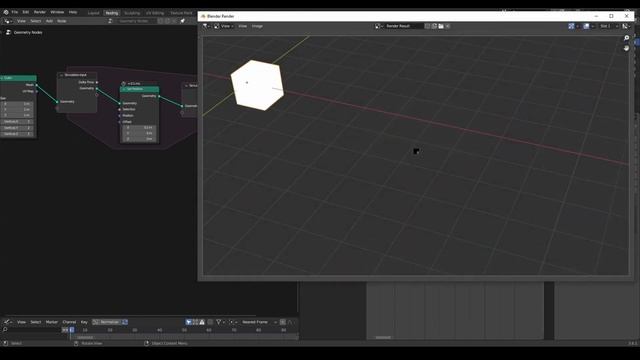This screenshot has height=360, width=640.
Task: Toggle the image editor overlays icon
Action: click(x=586, y=26)
